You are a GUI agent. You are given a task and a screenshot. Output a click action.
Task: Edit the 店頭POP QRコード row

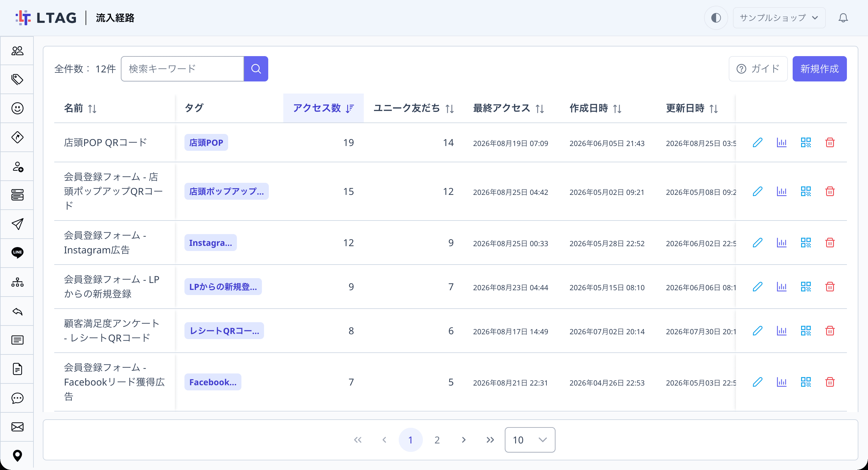coord(757,143)
